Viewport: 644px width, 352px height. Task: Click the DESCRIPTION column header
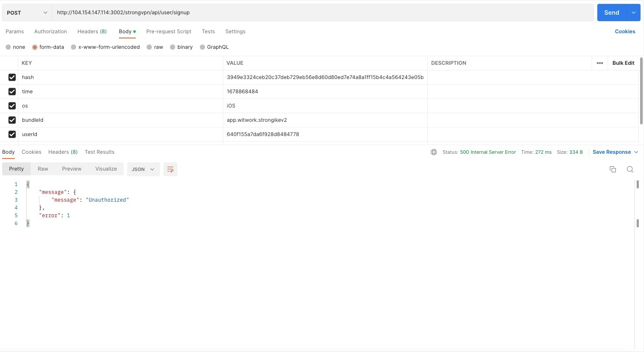click(449, 63)
